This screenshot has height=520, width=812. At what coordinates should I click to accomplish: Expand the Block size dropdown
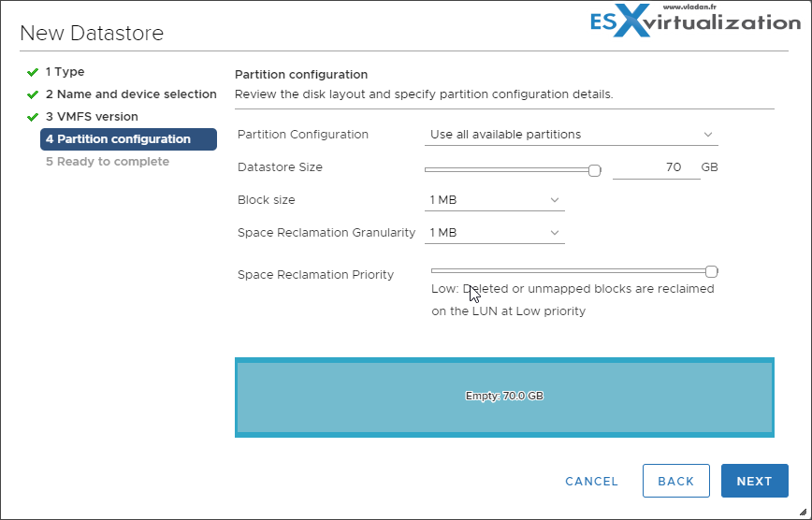(x=494, y=200)
